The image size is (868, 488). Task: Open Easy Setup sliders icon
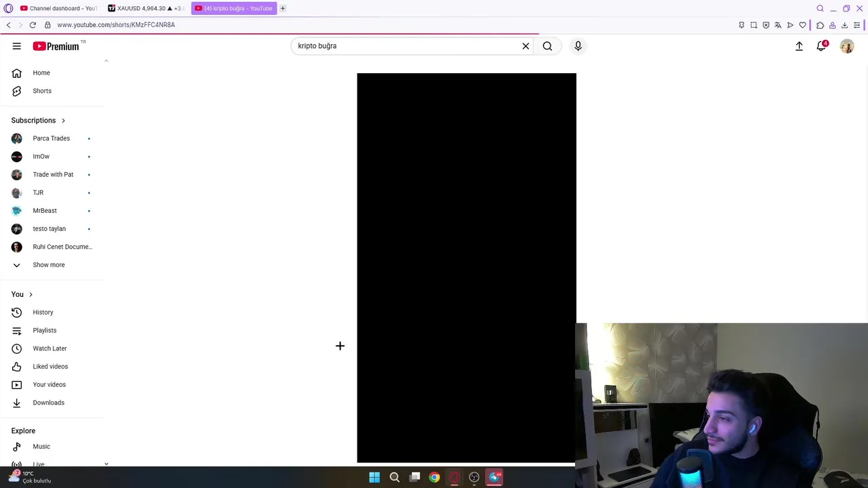tap(857, 25)
